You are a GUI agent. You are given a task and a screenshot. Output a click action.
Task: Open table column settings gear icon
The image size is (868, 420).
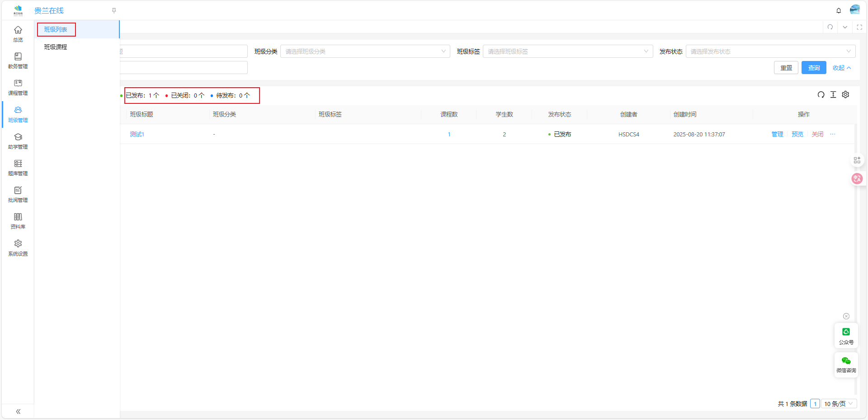(x=845, y=94)
